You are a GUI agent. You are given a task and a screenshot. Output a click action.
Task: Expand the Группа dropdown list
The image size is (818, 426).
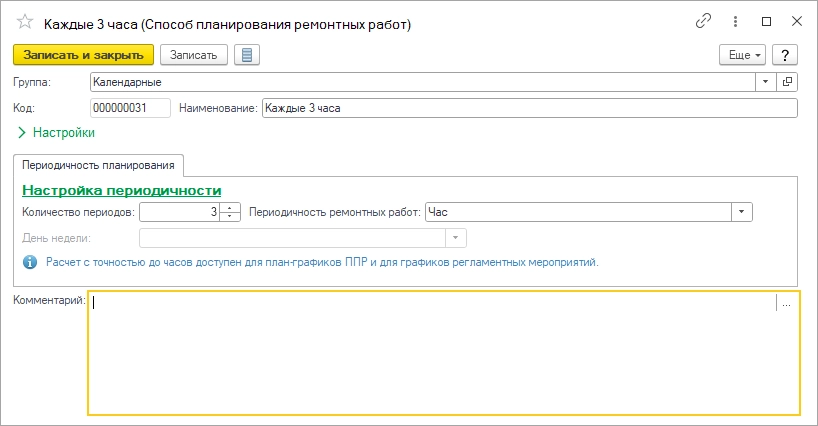[x=765, y=82]
